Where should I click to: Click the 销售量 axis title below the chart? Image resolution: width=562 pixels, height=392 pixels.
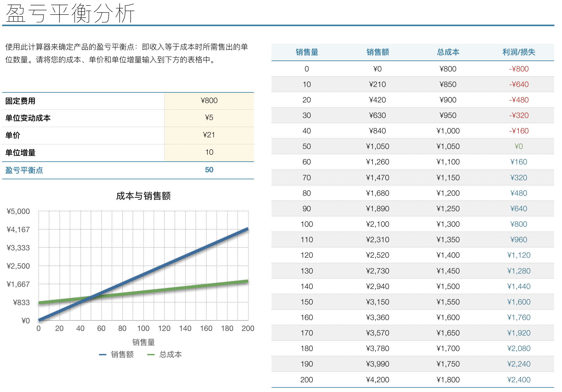143,342
